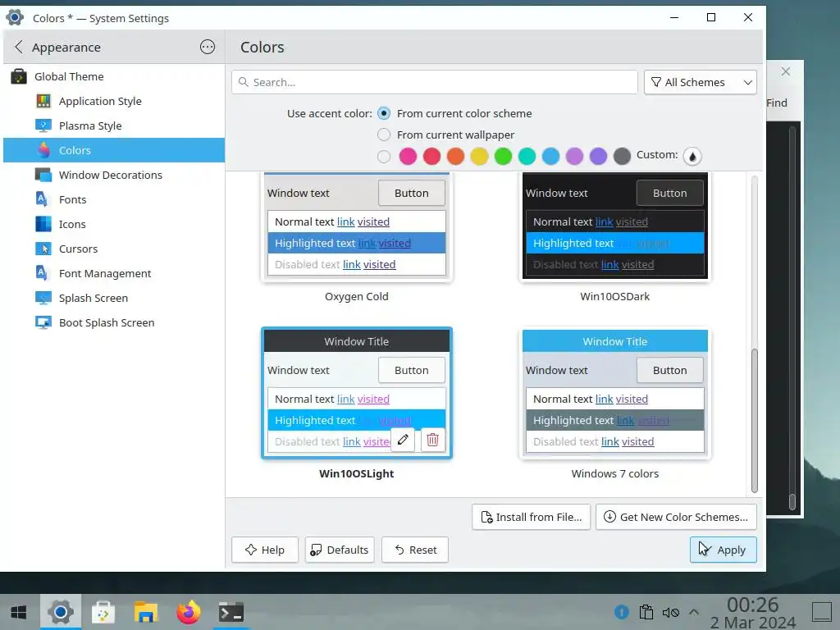
Task: Click the color scheme search field
Action: pyautogui.click(x=435, y=82)
